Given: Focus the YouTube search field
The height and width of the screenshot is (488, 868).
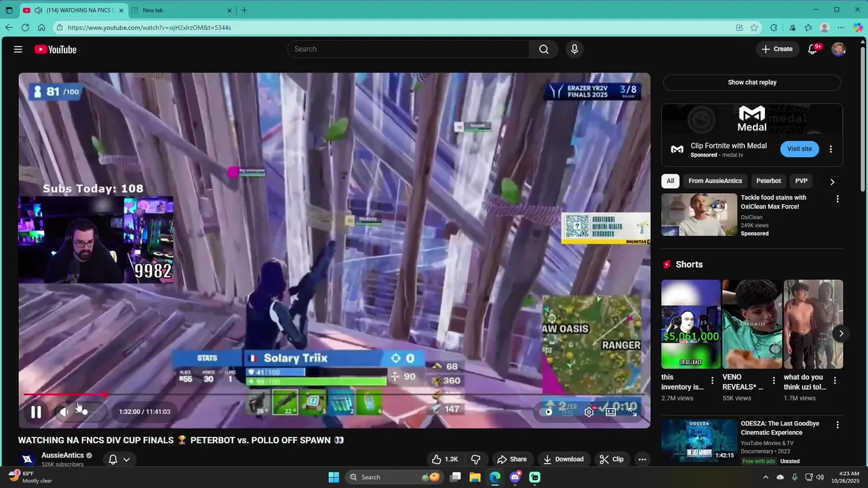Looking at the screenshot, I should pos(408,49).
